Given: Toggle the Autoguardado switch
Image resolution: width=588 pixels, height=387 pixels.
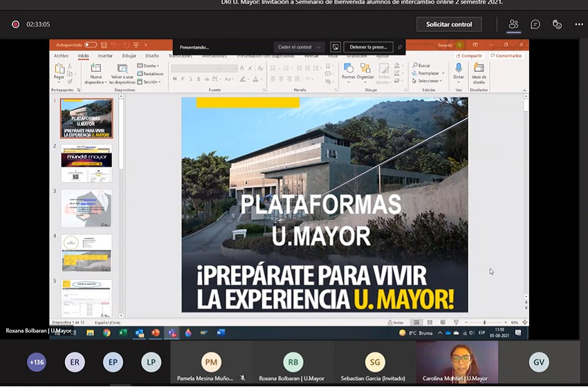Looking at the screenshot, I should coord(91,45).
